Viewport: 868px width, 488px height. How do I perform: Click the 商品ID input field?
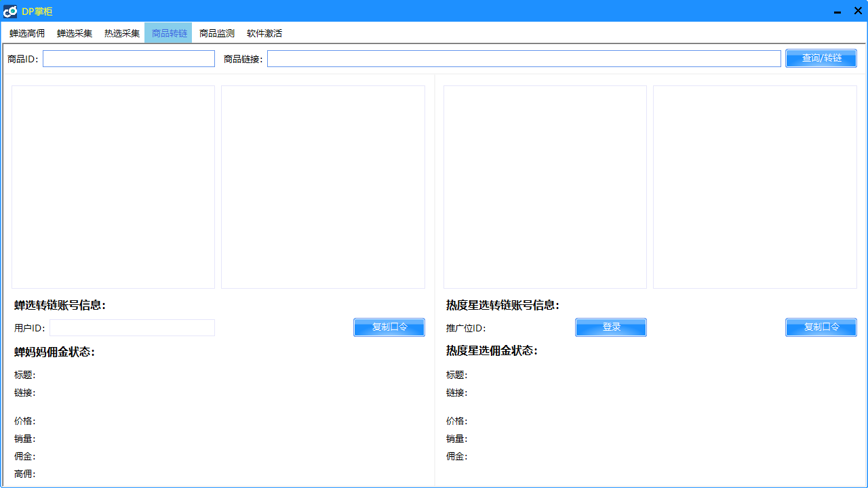click(129, 59)
